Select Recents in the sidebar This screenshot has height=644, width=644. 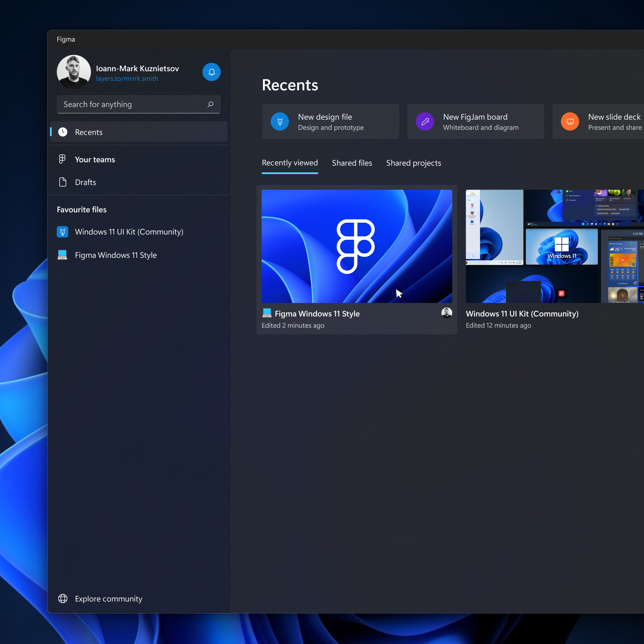(139, 132)
